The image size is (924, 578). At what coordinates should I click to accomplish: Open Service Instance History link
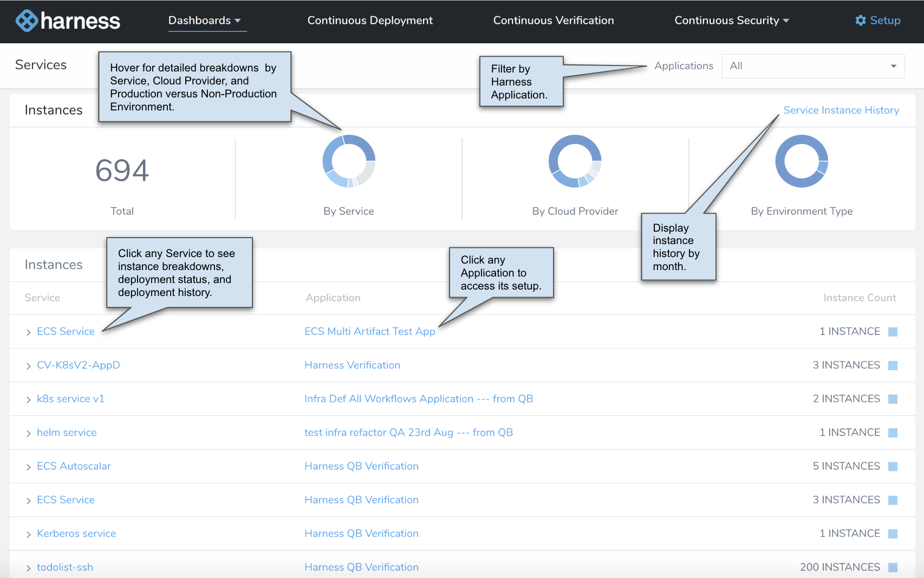(841, 110)
